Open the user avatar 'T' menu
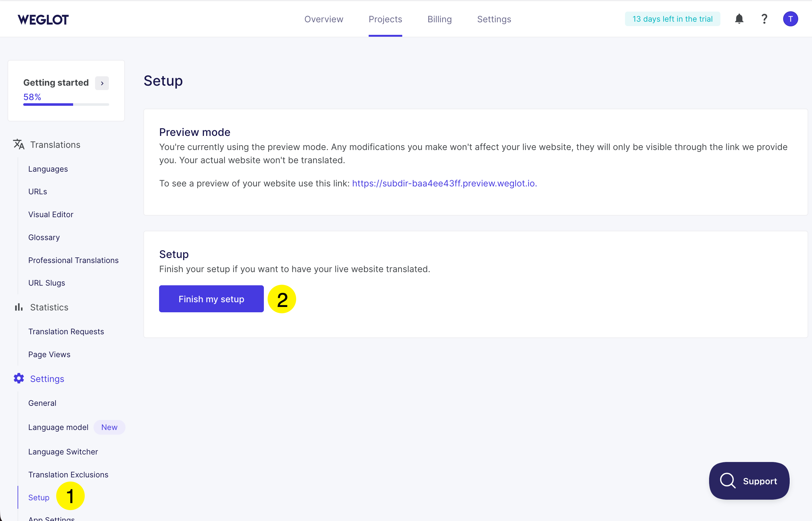 click(x=790, y=19)
